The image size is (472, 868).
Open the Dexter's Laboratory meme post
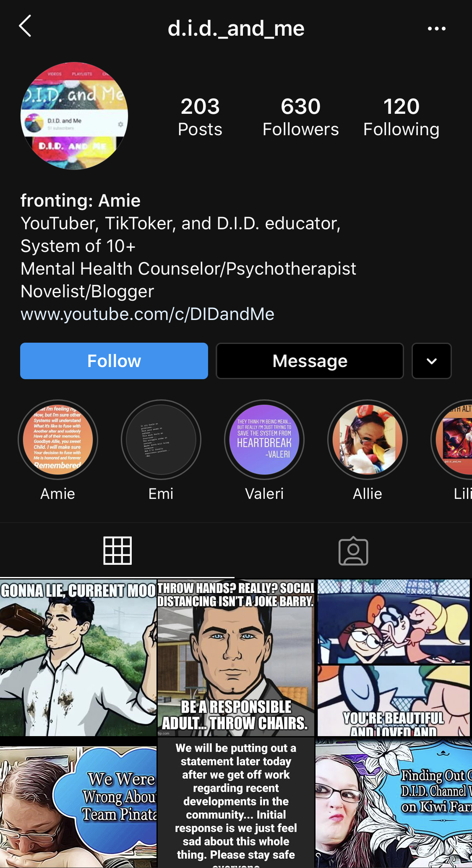pyautogui.click(x=394, y=658)
